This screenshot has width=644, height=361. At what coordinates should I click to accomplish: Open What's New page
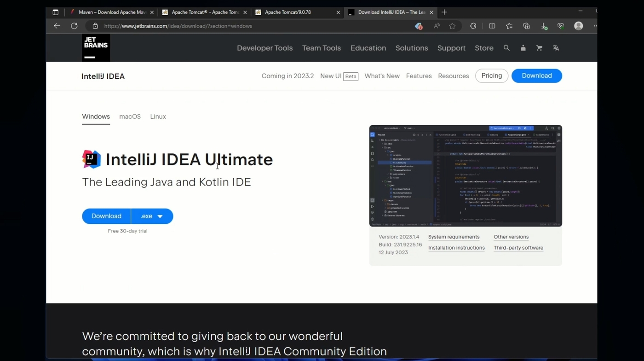click(382, 76)
